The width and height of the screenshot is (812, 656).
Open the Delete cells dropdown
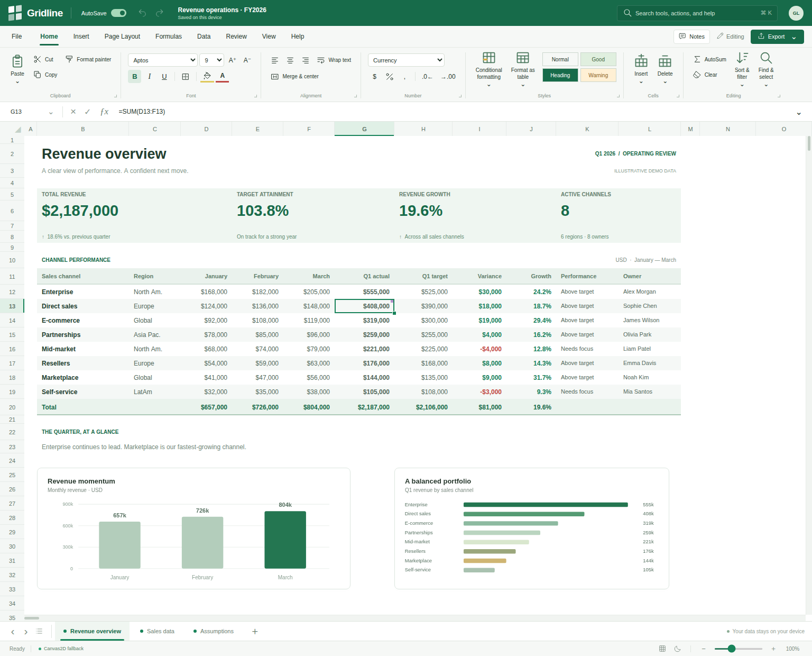click(x=665, y=69)
